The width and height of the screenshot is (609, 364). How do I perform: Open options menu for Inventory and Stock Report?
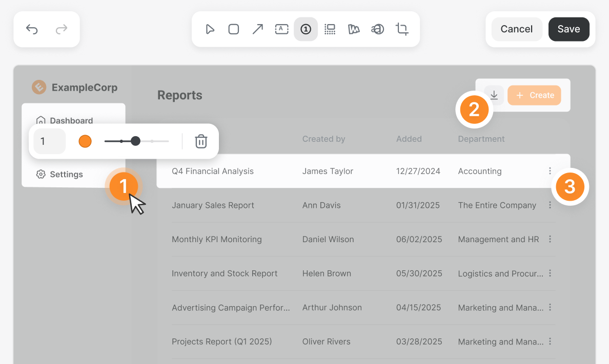(x=550, y=273)
